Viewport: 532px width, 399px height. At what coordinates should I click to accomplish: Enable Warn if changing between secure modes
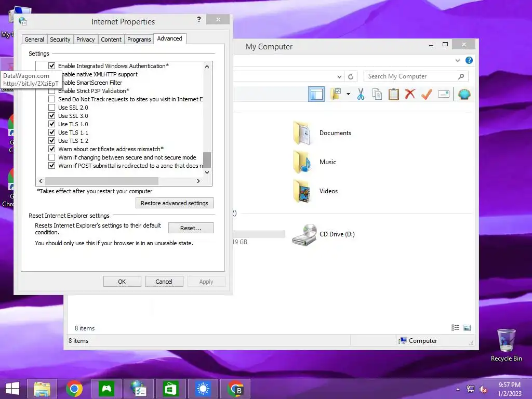(x=51, y=157)
